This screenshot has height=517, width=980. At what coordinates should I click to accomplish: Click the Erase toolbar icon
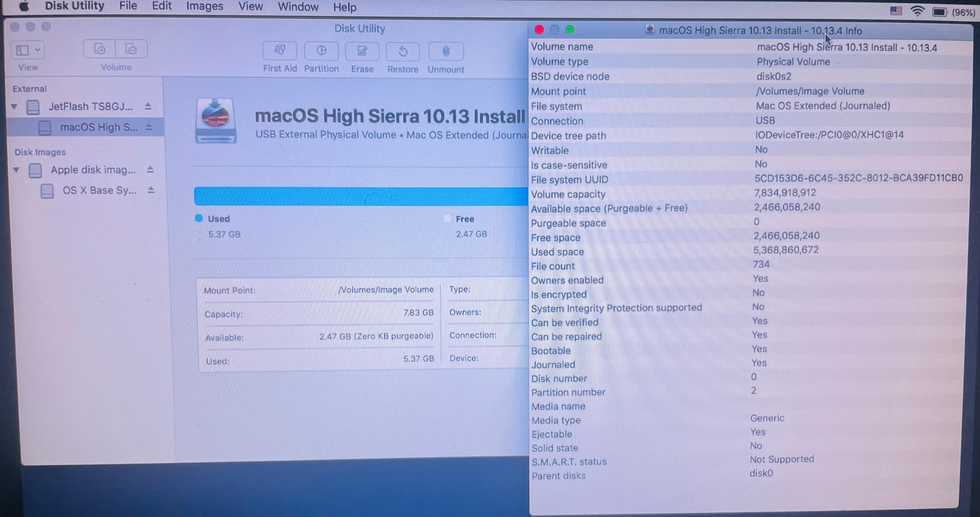362,51
